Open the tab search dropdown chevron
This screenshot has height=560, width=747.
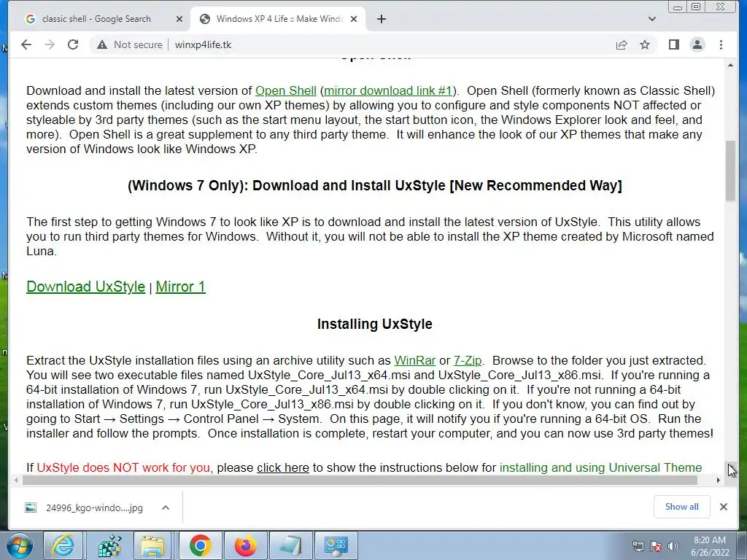(x=652, y=19)
